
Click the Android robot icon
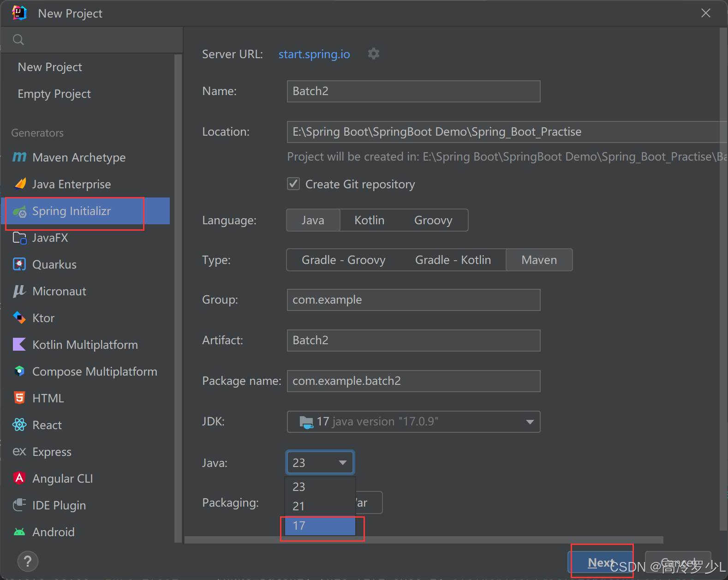point(19,532)
